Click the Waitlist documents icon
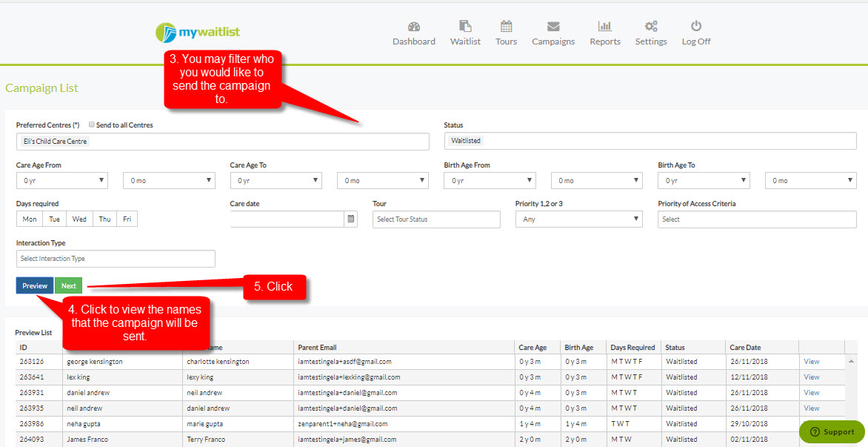This screenshot has width=868, height=447. point(465,26)
